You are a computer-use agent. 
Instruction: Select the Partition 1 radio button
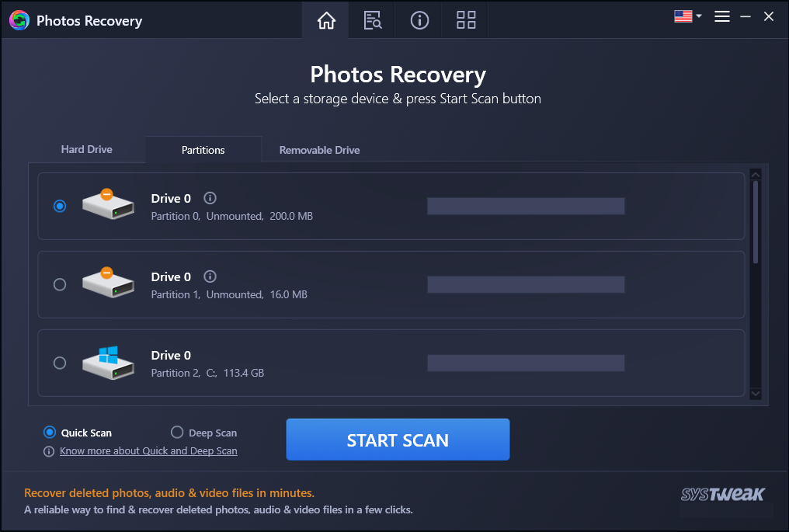click(60, 284)
